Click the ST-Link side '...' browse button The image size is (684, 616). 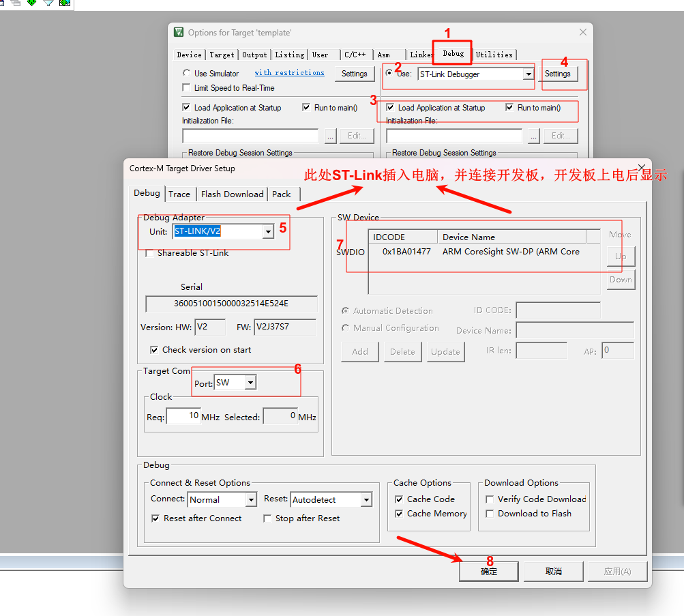point(534,136)
